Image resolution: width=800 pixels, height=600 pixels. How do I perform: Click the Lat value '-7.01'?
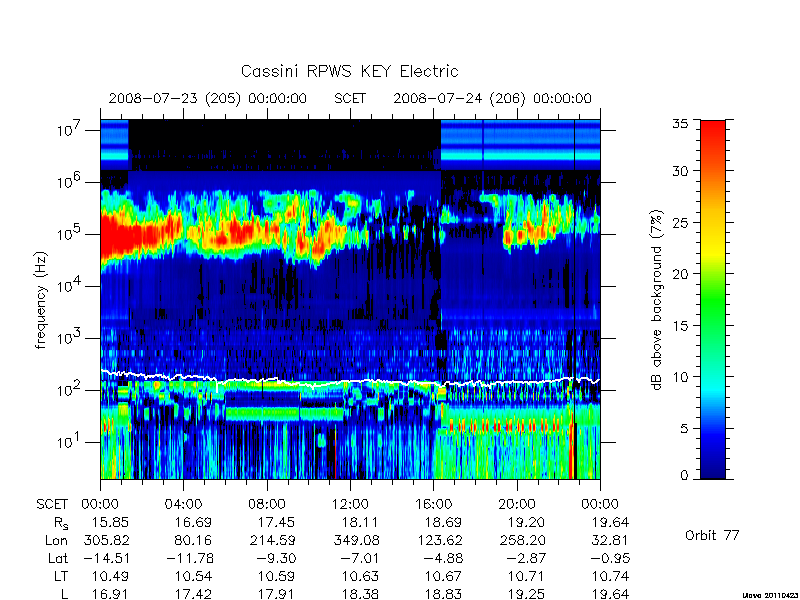[360, 559]
